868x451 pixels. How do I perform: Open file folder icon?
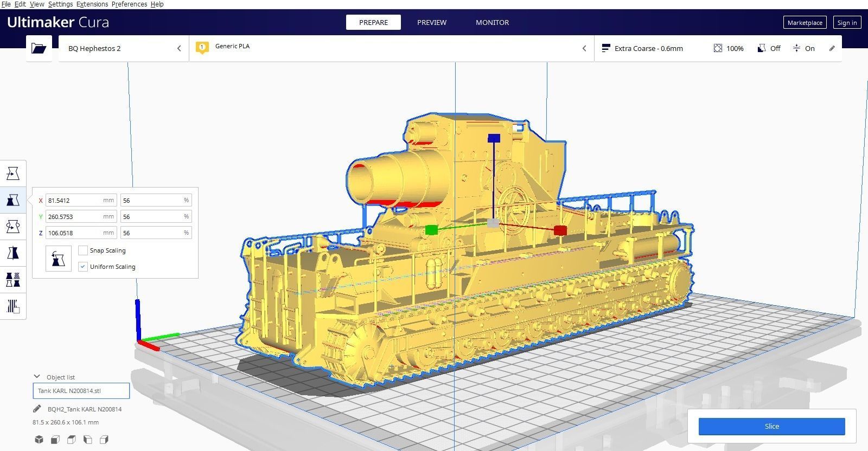[39, 48]
